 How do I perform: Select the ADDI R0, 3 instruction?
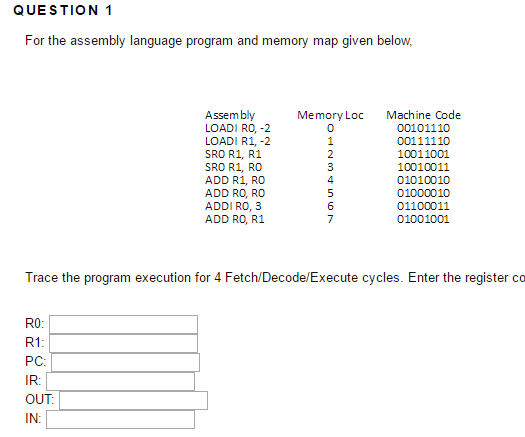click(x=233, y=206)
